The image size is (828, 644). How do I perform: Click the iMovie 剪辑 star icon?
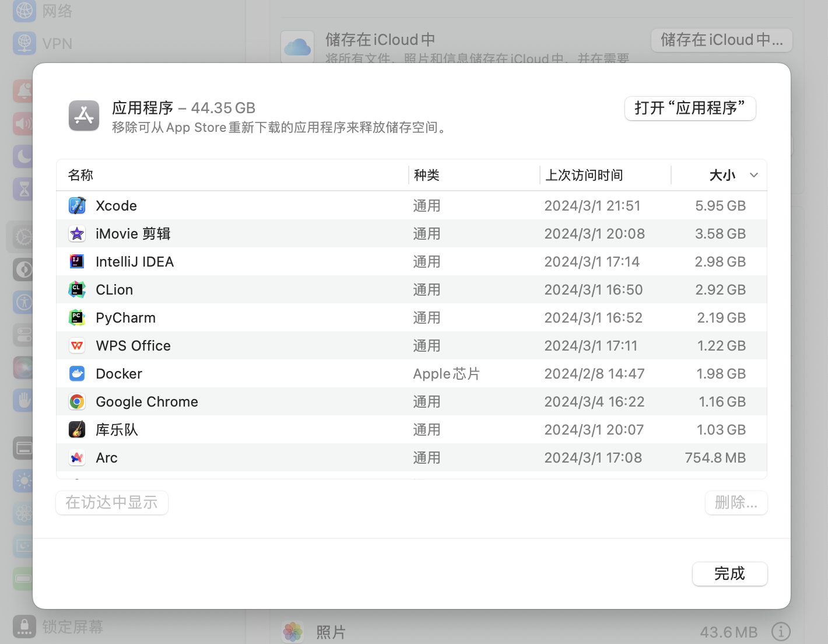coord(77,234)
